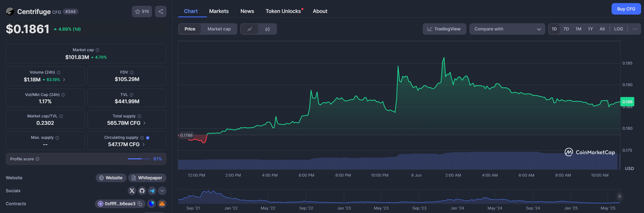Screen dimensions: 644x213
Task: Switch to candlestick chart view icon
Action: [x=267, y=29]
